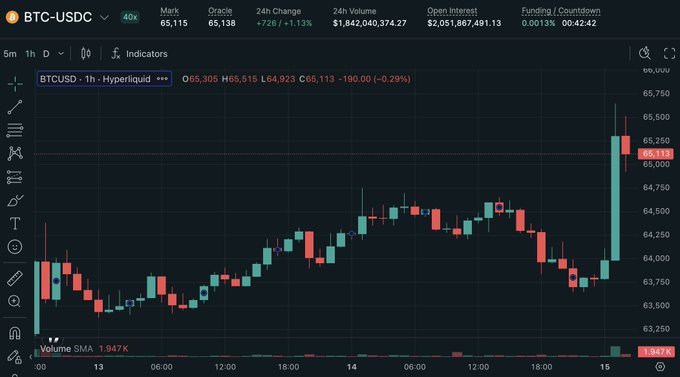The height and width of the screenshot is (377, 680).
Task: Expand the BTC-USDC pair selector chevron
Action: [x=104, y=17]
